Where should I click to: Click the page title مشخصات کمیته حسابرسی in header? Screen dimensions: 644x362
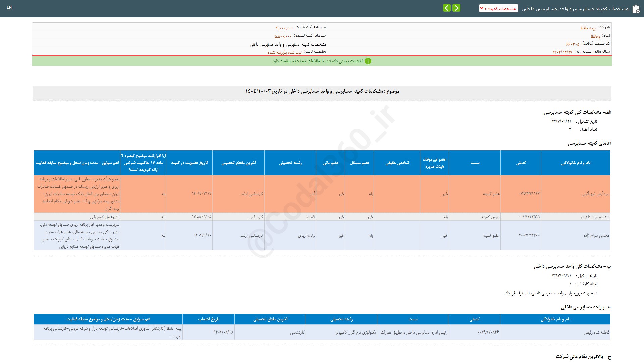(x=575, y=9)
